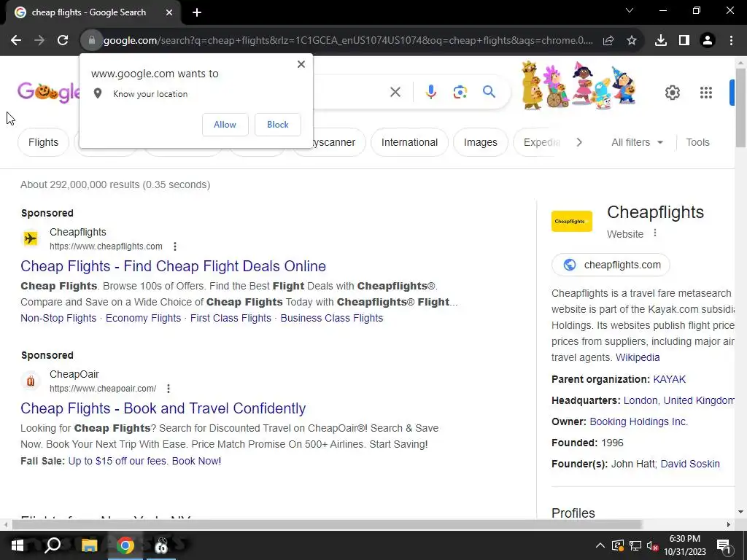The image size is (747, 560).
Task: Open Google quick settings gear
Action: coord(672,93)
